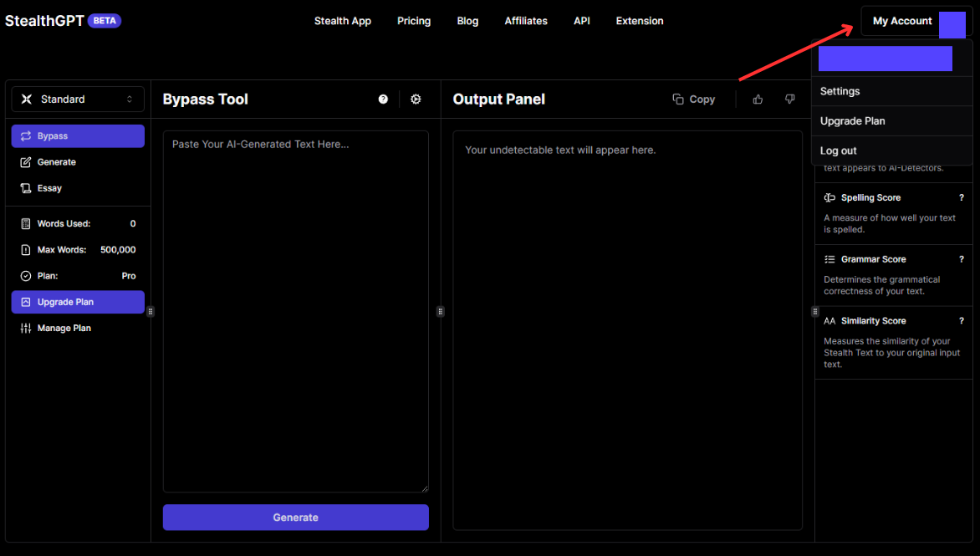980x556 pixels.
Task: Click the Similarity Score AA icon
Action: coord(829,321)
